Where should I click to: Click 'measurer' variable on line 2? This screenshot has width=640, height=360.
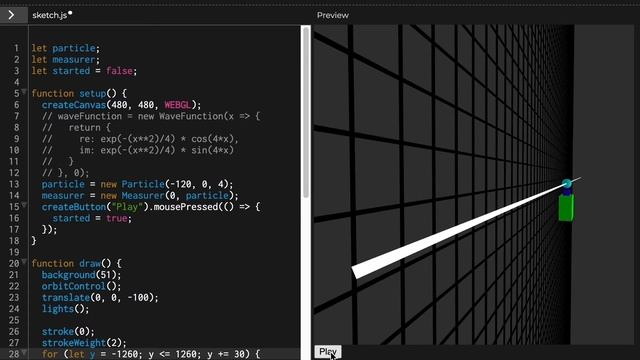click(73, 60)
